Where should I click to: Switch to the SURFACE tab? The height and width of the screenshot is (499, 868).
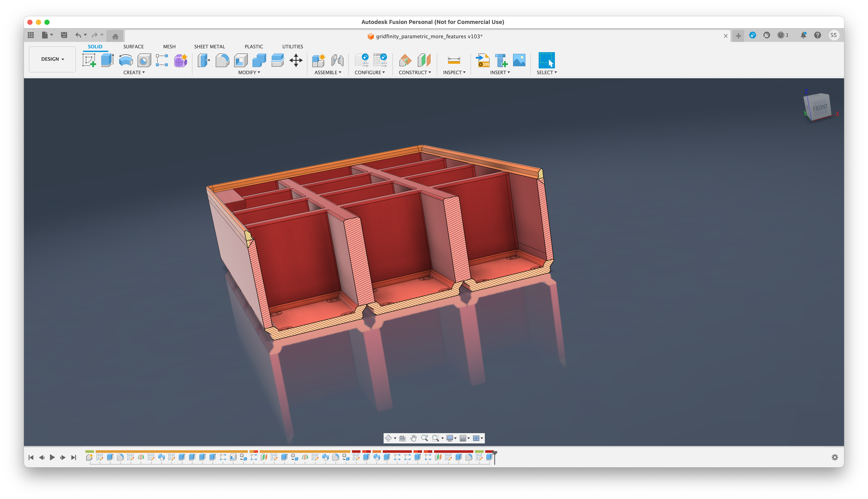tap(133, 47)
